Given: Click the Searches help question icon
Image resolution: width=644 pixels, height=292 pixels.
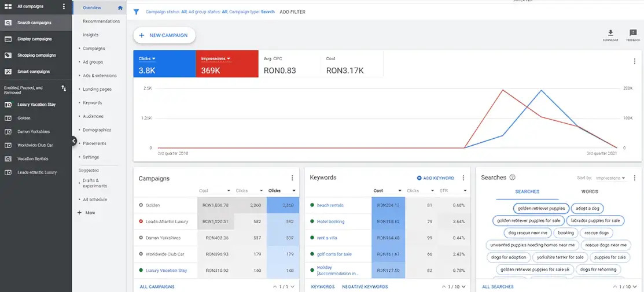Looking at the screenshot, I should click(512, 178).
